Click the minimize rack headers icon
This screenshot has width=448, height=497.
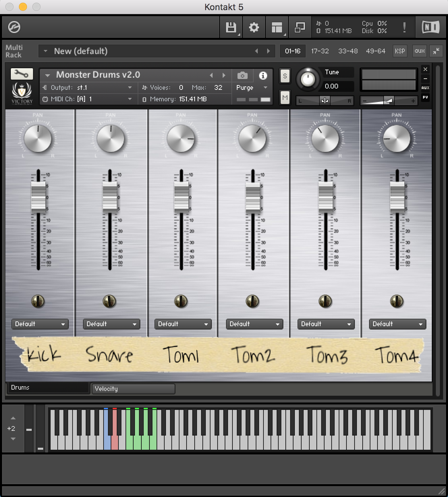tap(436, 51)
